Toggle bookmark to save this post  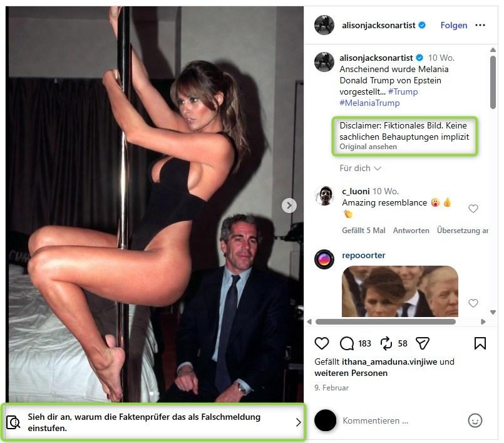point(480,343)
